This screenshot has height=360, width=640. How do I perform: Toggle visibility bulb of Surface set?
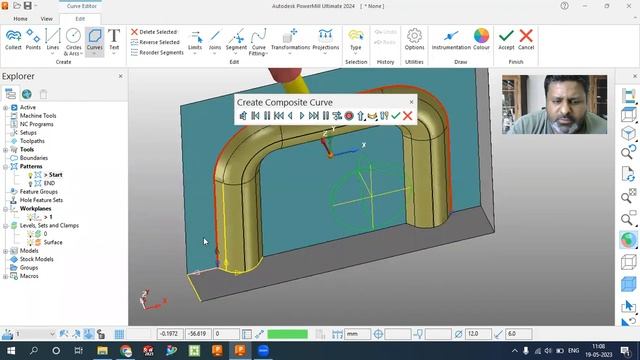pos(30,242)
